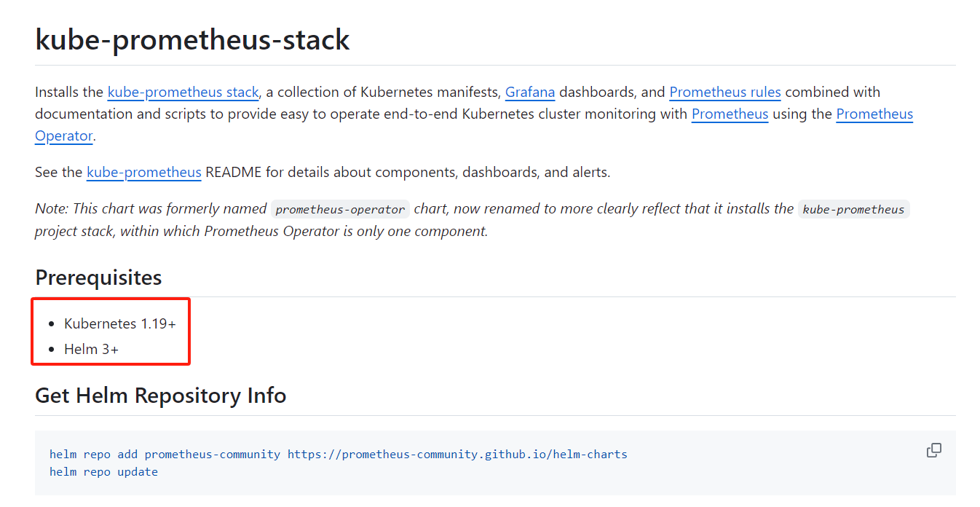The height and width of the screenshot is (507, 980).
Task: Open the kube-prometheus stack link
Action: (183, 93)
